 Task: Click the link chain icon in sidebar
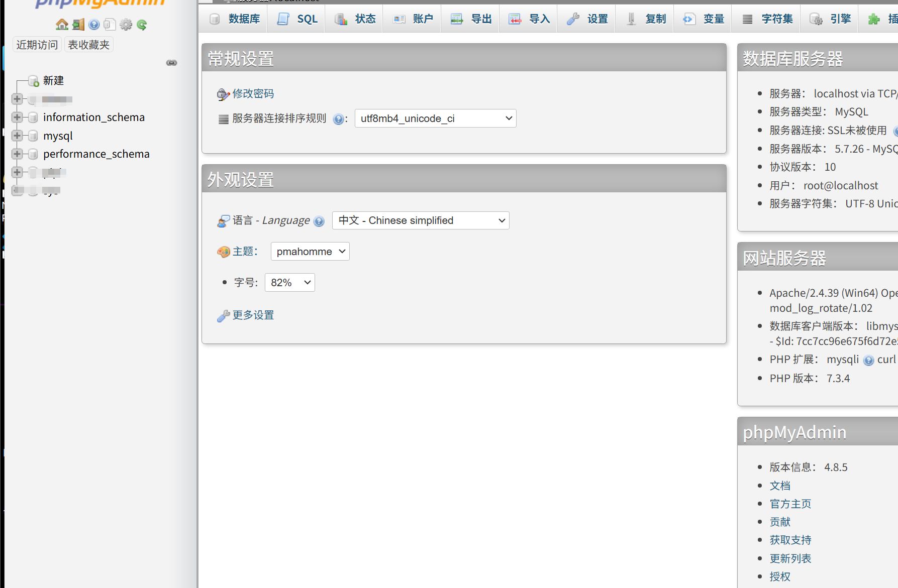click(172, 63)
